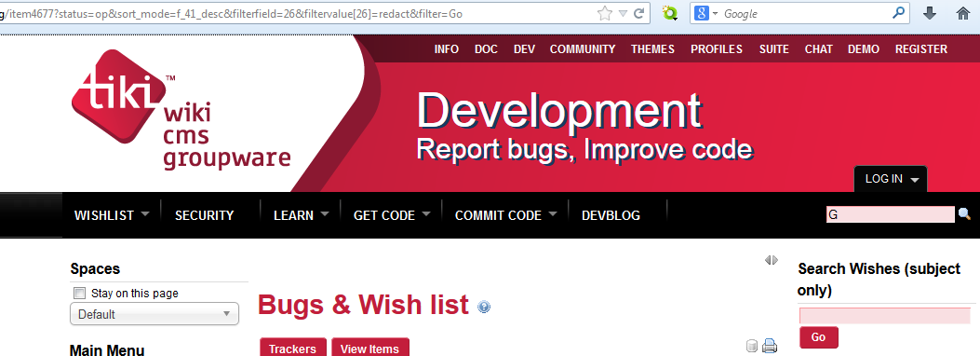980x356 pixels.
Task: Toggle the side columns with arrows icon
Action: click(x=772, y=260)
